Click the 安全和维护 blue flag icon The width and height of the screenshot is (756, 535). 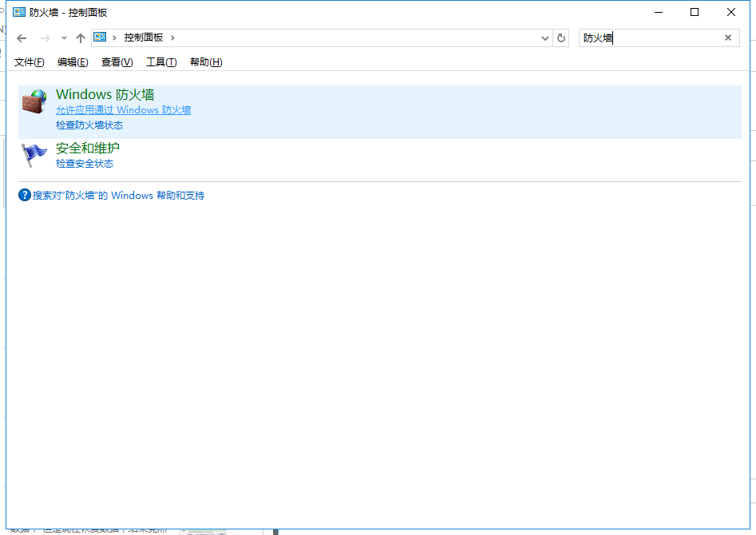[34, 155]
